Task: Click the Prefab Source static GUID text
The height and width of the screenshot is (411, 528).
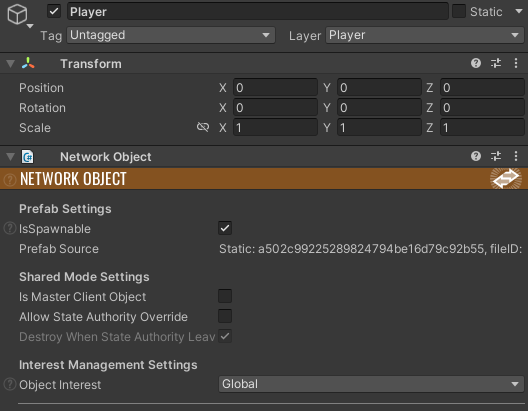Action: (370, 249)
